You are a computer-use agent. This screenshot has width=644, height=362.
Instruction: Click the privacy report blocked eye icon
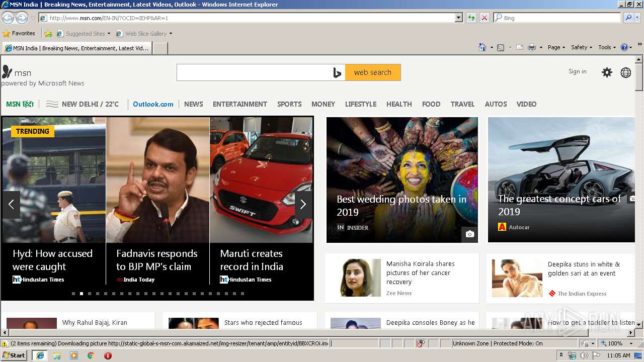pyautogui.click(x=421, y=343)
